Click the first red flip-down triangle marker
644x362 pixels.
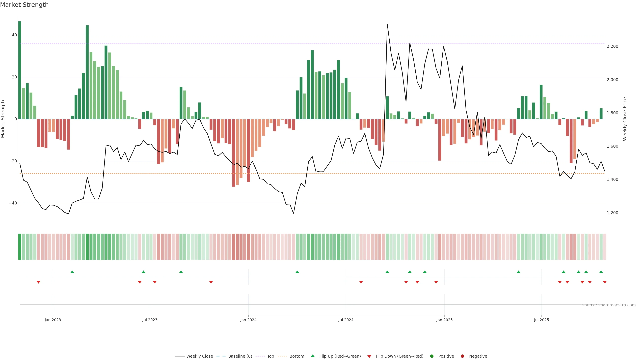click(x=39, y=282)
